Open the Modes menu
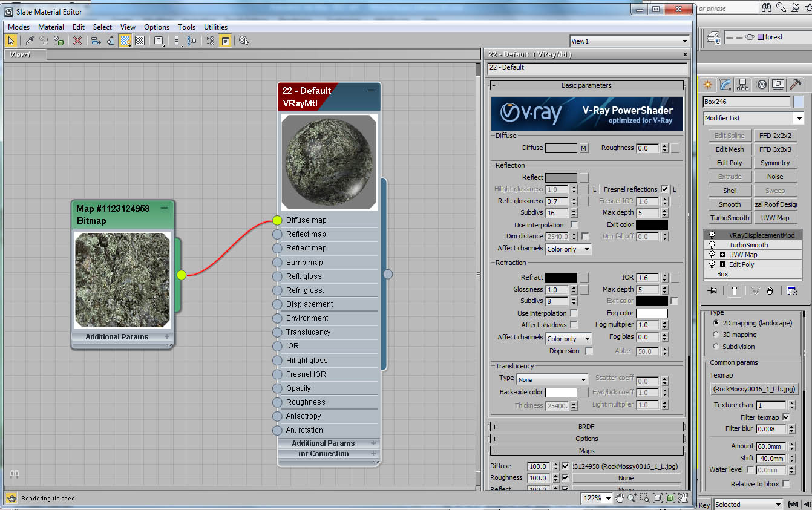The width and height of the screenshot is (812, 510). coord(19,27)
